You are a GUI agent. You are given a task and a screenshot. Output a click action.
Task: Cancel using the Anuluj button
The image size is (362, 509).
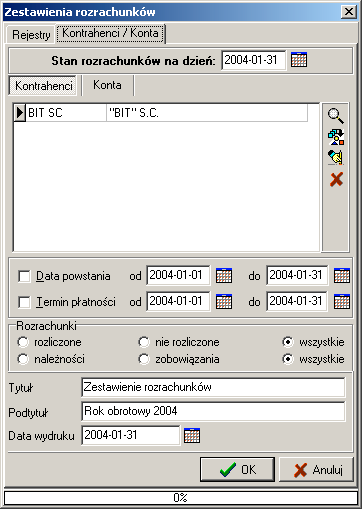pos(316,469)
